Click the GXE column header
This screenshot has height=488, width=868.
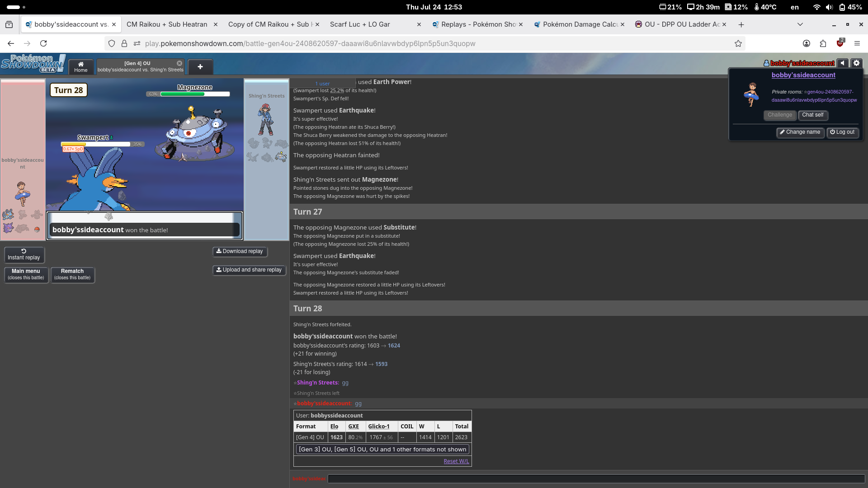click(x=354, y=426)
